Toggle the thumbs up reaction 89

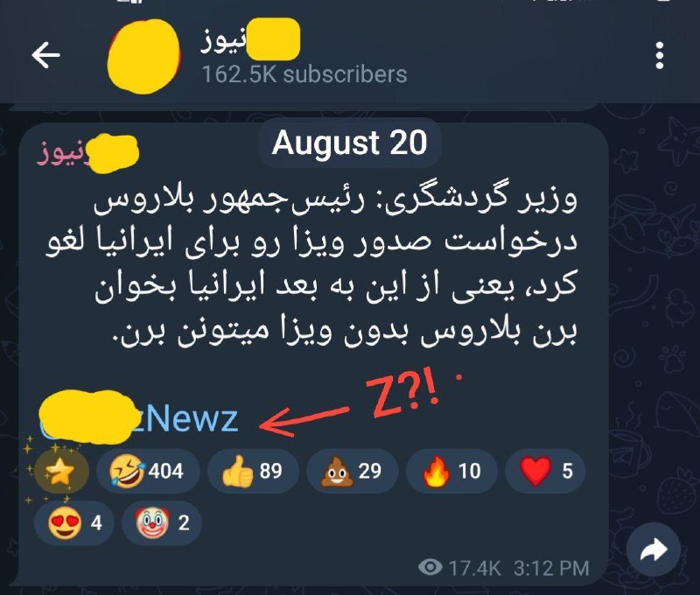pyautogui.click(x=253, y=471)
